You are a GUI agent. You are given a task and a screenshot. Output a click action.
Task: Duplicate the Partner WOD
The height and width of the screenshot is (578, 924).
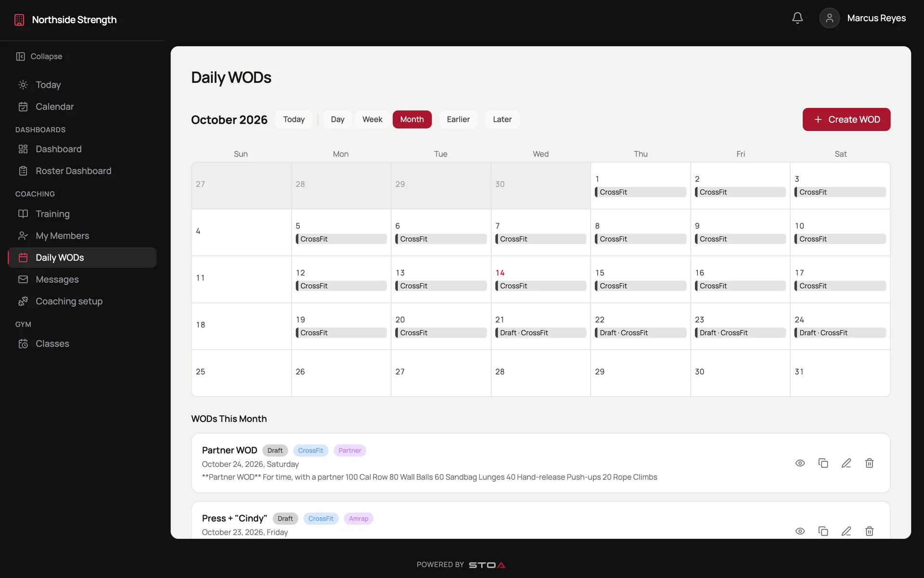tap(823, 463)
